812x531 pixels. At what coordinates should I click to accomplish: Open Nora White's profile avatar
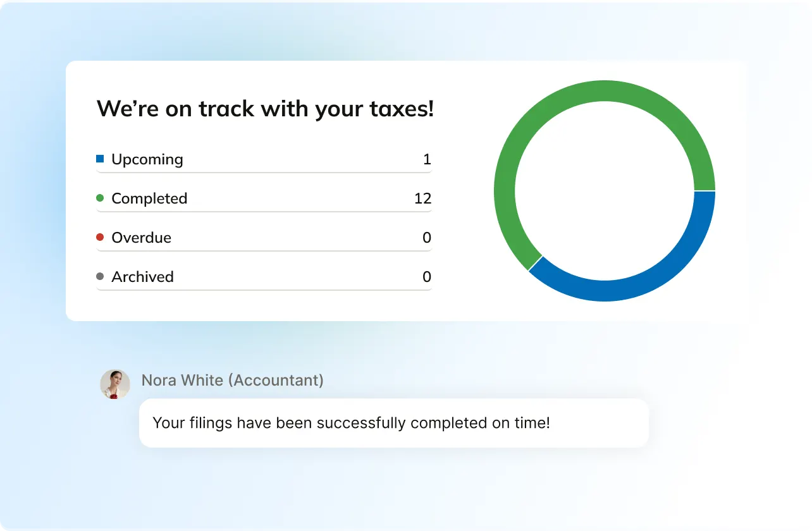click(x=115, y=384)
